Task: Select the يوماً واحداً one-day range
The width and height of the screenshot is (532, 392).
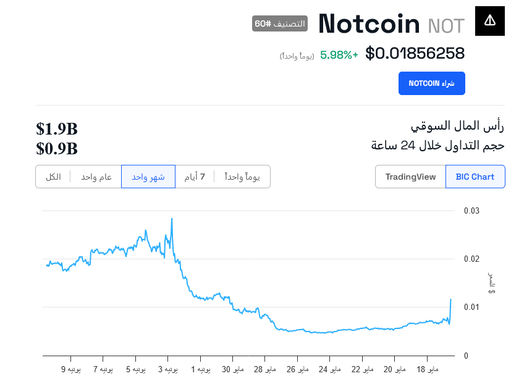Action: [x=242, y=177]
